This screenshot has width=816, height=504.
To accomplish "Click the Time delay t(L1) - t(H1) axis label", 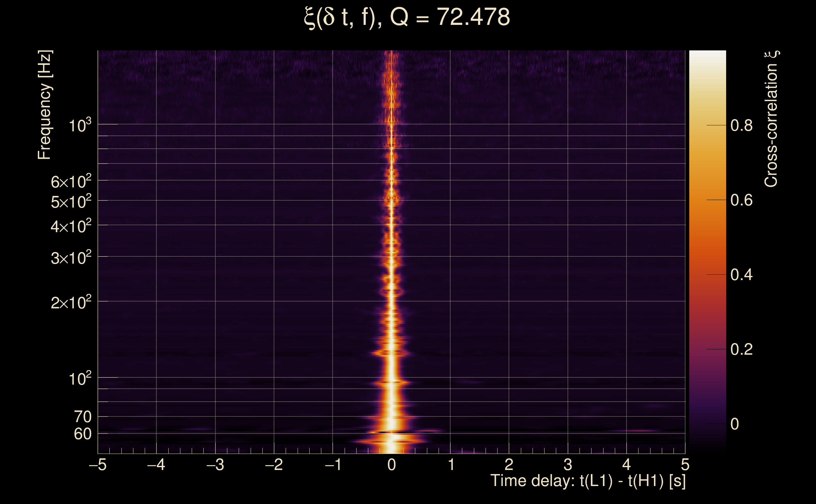I will point(588,481).
